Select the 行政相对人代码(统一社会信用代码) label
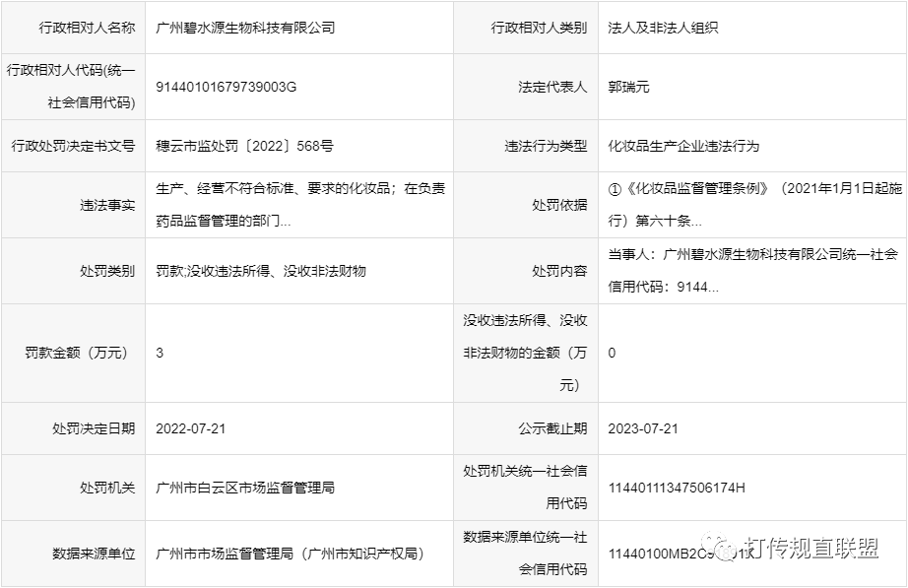This screenshot has width=908, height=588. (x=71, y=87)
